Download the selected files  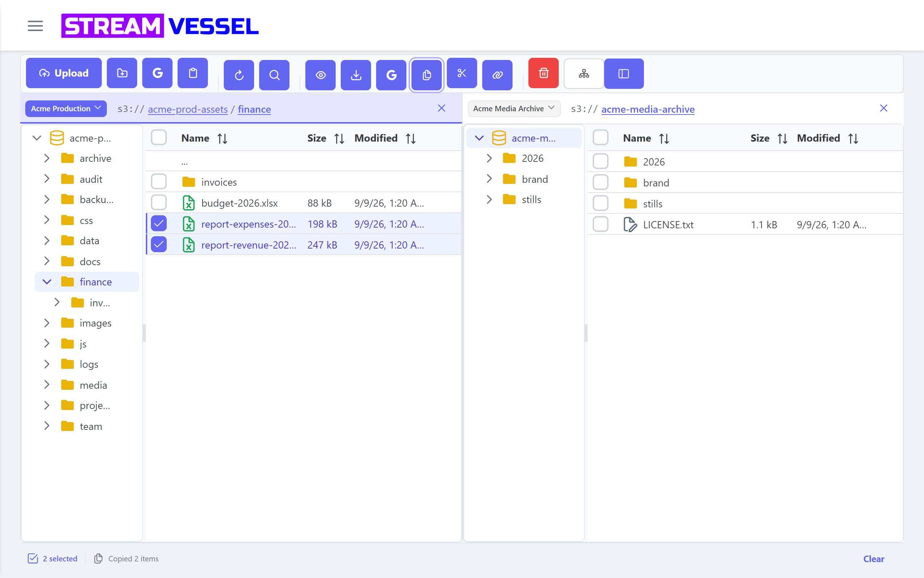click(356, 75)
